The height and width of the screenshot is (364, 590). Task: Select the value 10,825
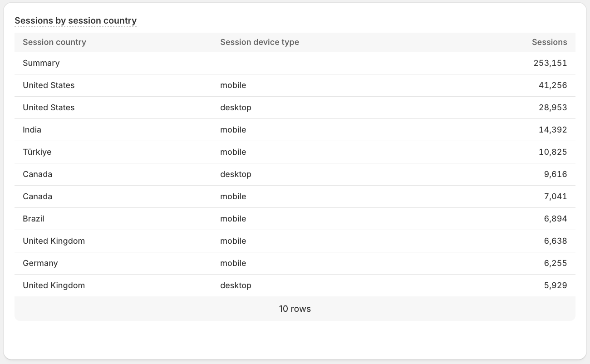coord(553,152)
